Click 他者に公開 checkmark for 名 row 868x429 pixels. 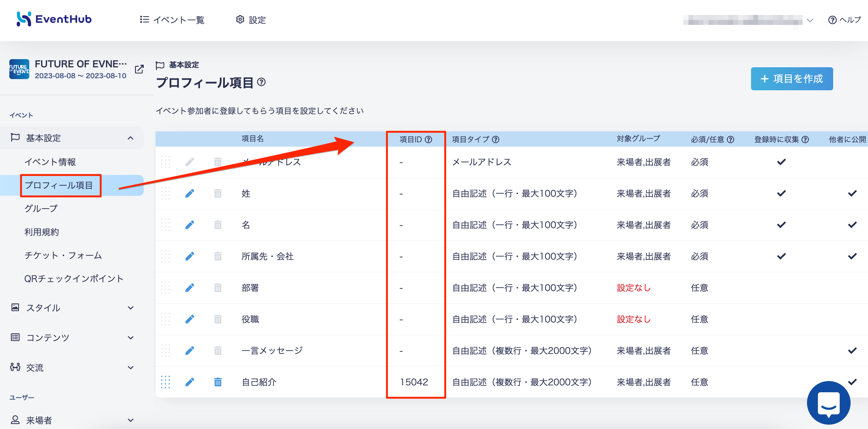point(852,225)
